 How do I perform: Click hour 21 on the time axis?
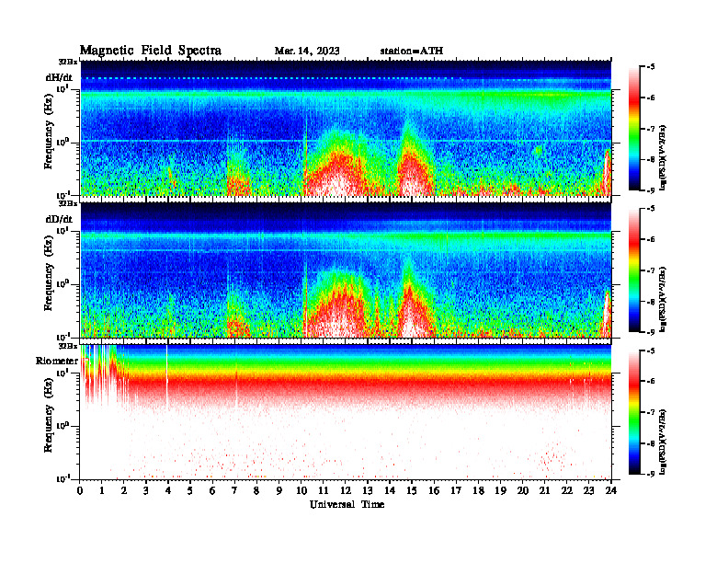click(544, 491)
